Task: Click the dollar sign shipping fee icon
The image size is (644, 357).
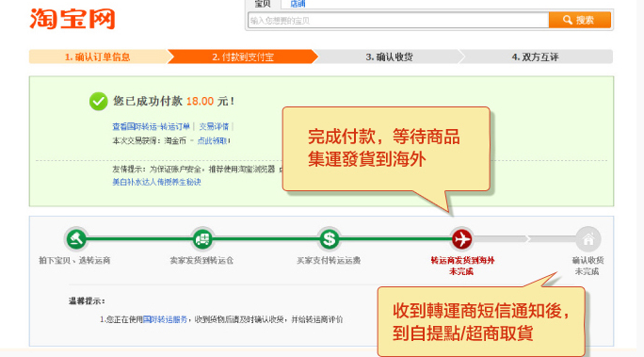Action: [329, 238]
